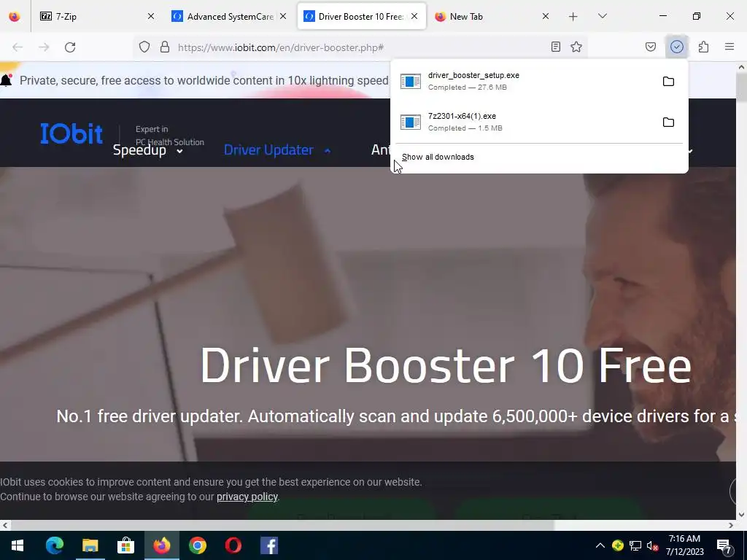Screen dimensions: 747x560
Task: Click the site security padlock icon
Action: pyautogui.click(x=165, y=47)
